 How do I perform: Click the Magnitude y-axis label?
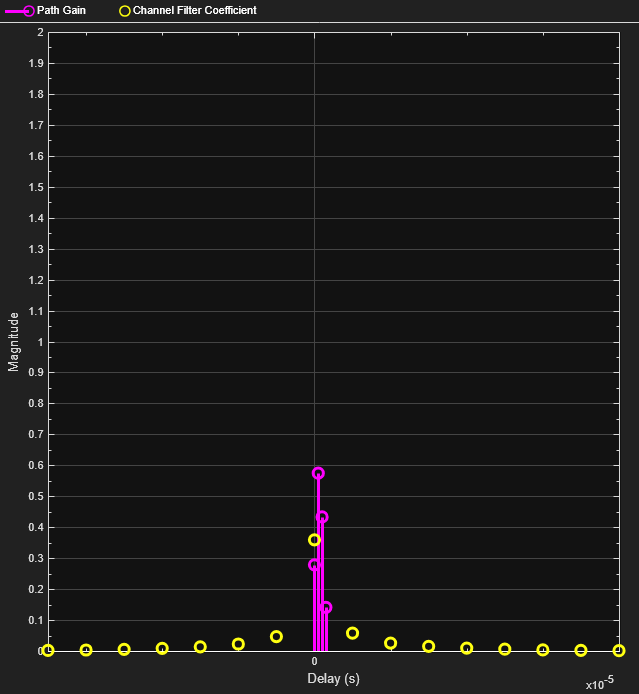coord(14,342)
